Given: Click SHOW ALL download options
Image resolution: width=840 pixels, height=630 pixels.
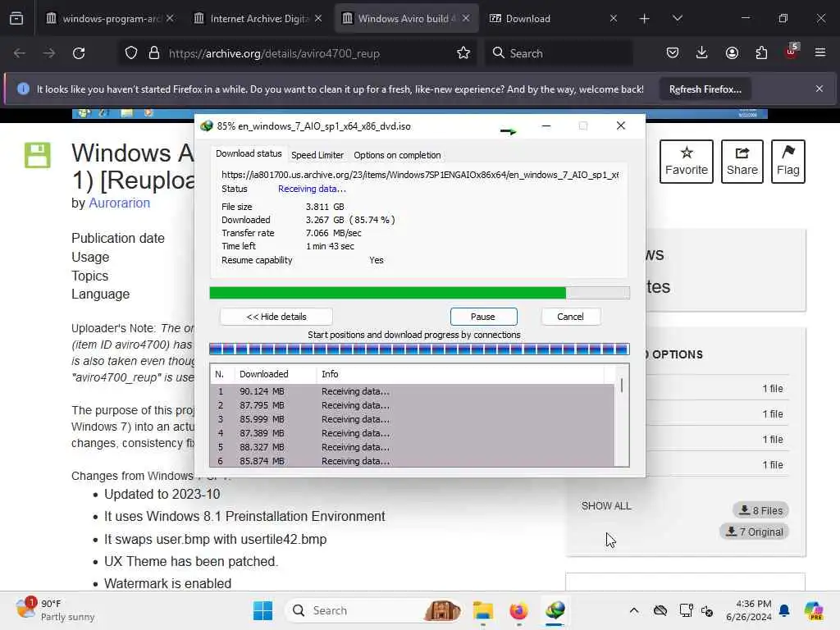Looking at the screenshot, I should click(606, 505).
